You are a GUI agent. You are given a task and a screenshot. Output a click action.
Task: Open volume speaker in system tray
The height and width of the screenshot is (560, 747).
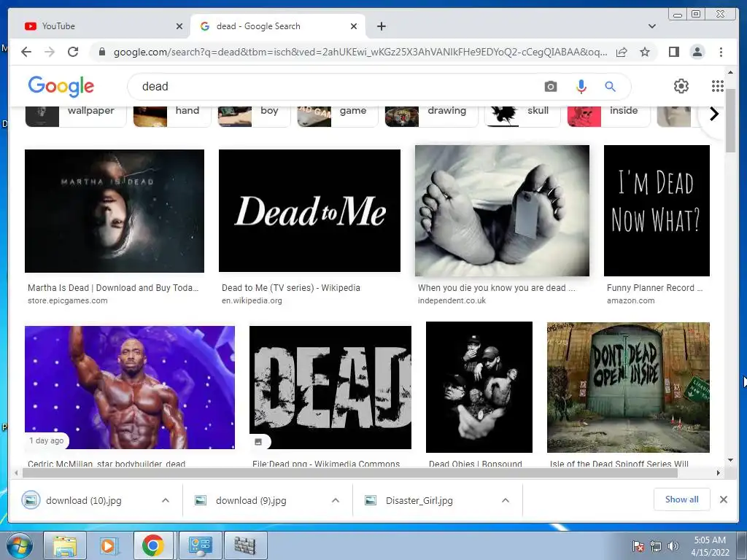pyautogui.click(x=673, y=546)
